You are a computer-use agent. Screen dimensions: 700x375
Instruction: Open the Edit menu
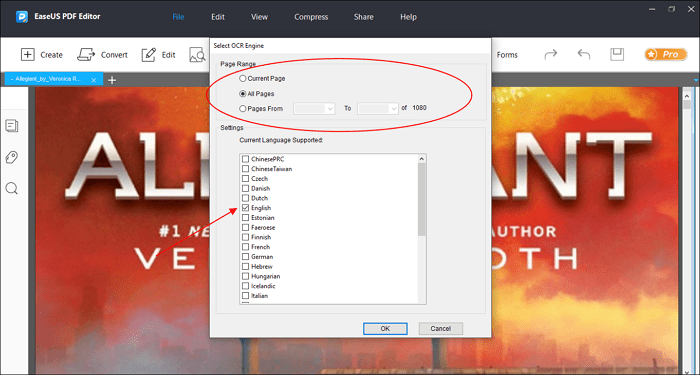(x=218, y=17)
